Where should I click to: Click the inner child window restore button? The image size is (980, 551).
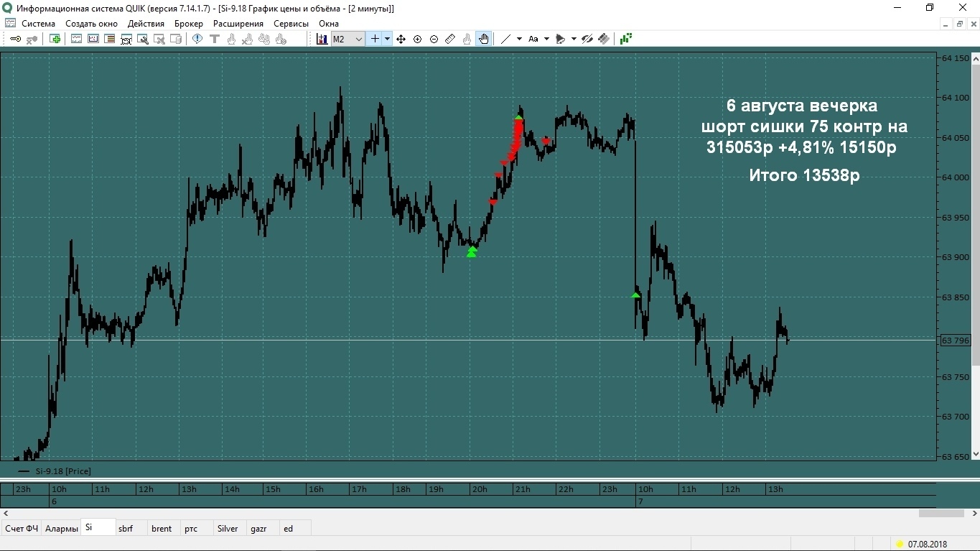tap(960, 24)
